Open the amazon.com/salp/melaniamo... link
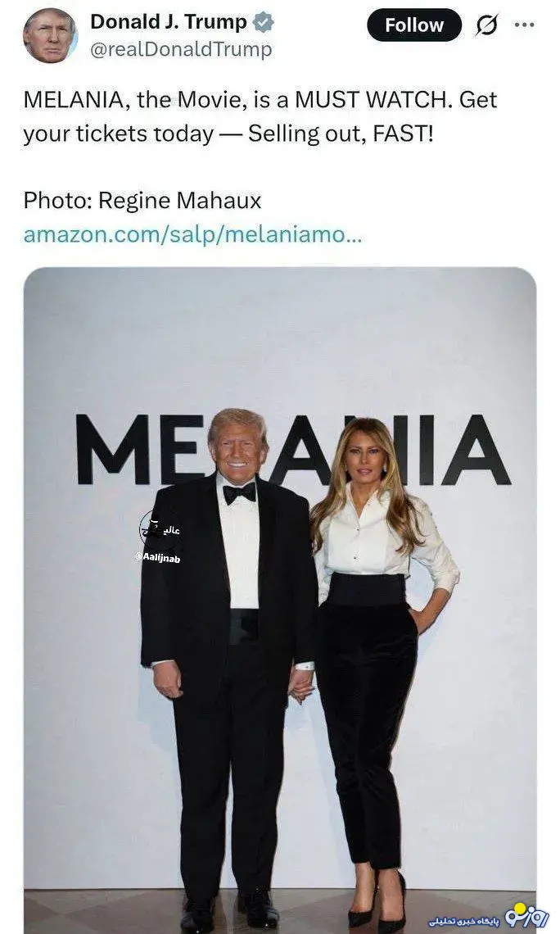This screenshot has height=934, width=560. coord(192,234)
